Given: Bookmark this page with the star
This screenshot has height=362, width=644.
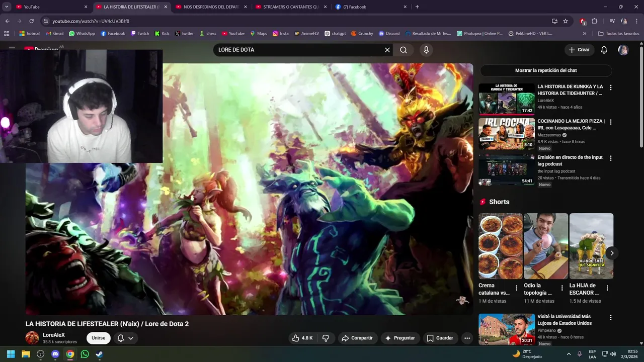Looking at the screenshot, I should [566, 21].
